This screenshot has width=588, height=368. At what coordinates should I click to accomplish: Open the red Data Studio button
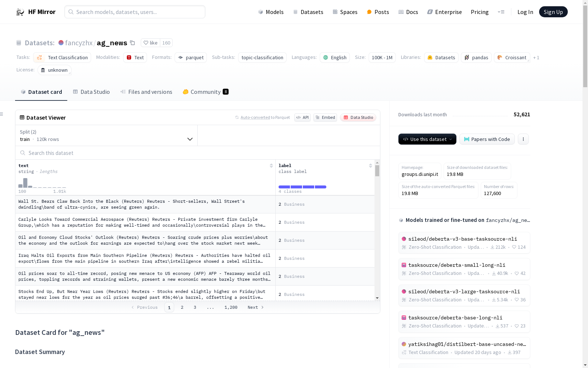coord(358,117)
